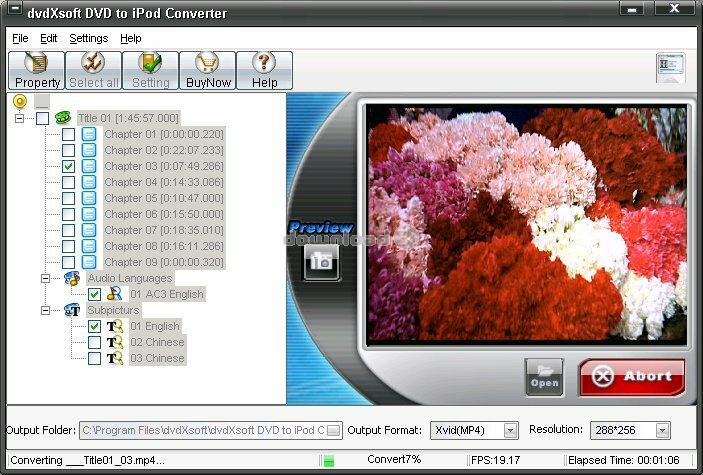Open the Settings menu

pyautogui.click(x=89, y=39)
